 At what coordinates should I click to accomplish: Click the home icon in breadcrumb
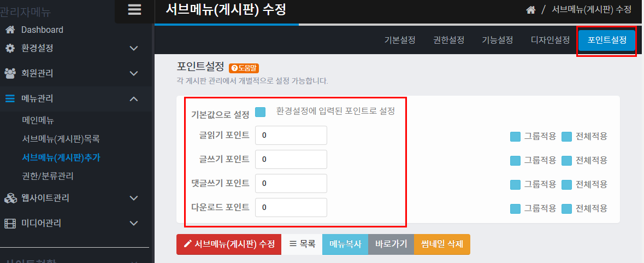(x=530, y=10)
